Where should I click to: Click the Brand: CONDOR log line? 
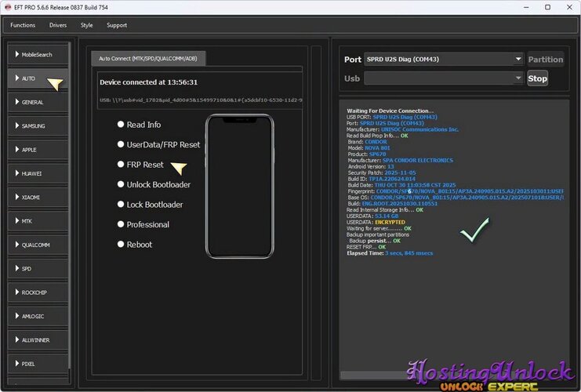coord(367,142)
